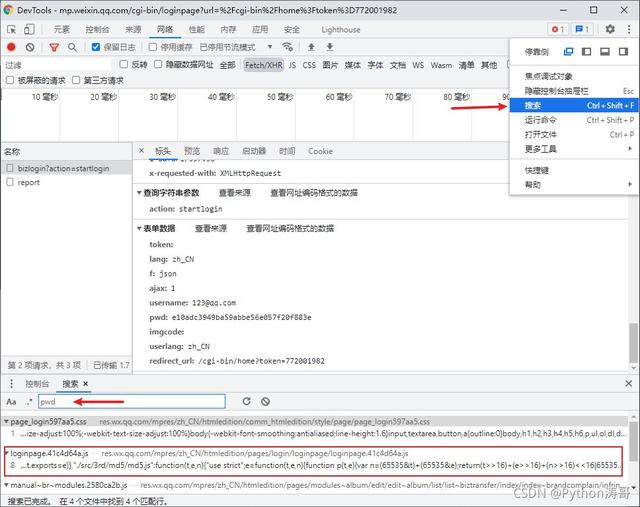
Task: Filter by JS request type
Action: [292, 65]
